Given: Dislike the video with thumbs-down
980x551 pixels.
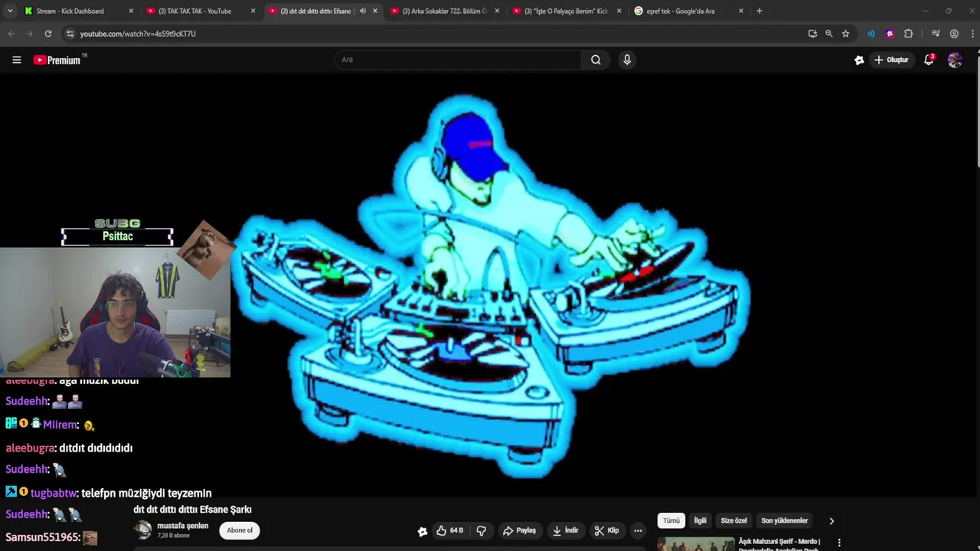Looking at the screenshot, I should coord(482,530).
